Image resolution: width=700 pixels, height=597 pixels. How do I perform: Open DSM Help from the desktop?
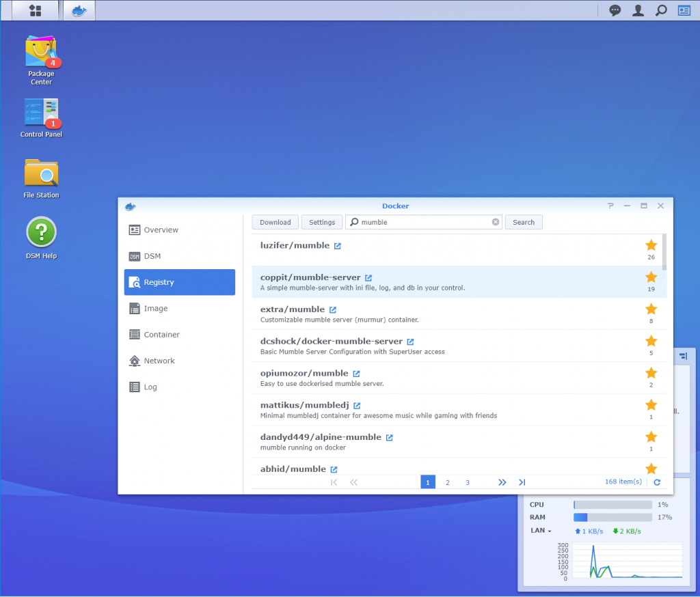click(x=41, y=232)
